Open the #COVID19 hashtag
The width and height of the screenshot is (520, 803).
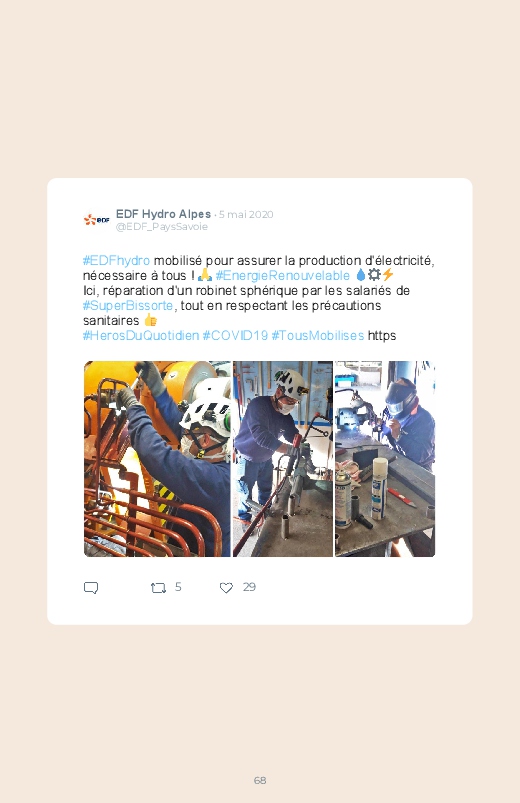click(x=235, y=335)
